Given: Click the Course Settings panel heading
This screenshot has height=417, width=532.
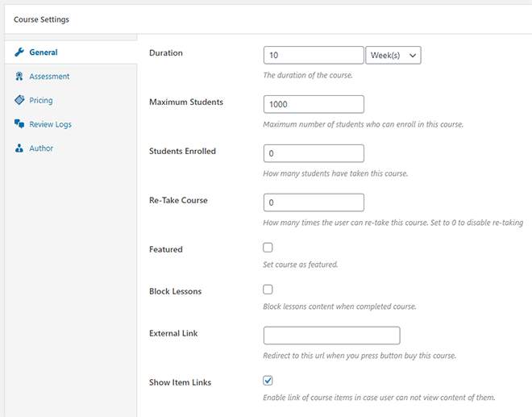Looking at the screenshot, I should [41, 19].
